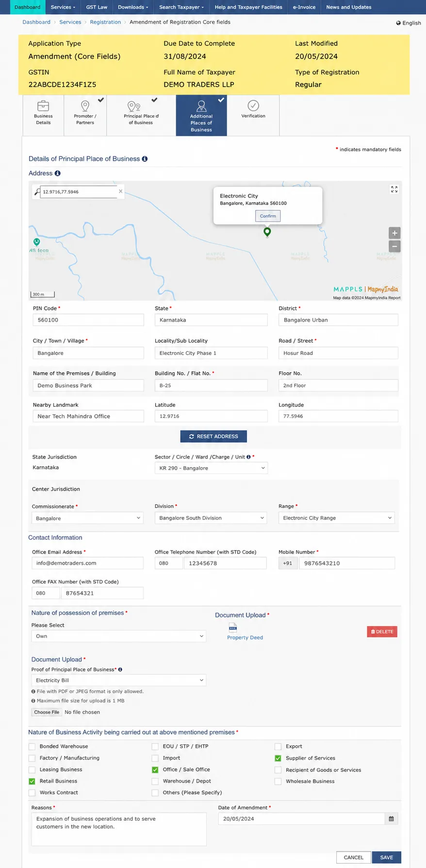The width and height of the screenshot is (426, 868).
Task: Follow the Services breadcrumb link
Action: (x=70, y=22)
